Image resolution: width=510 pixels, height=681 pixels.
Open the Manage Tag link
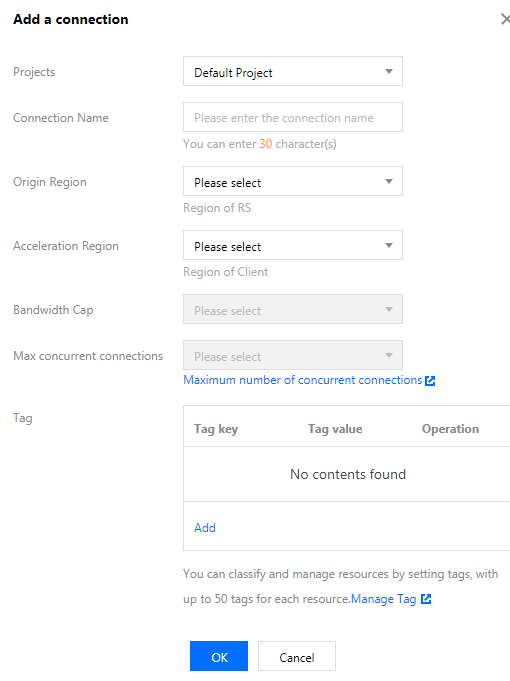[x=384, y=599]
